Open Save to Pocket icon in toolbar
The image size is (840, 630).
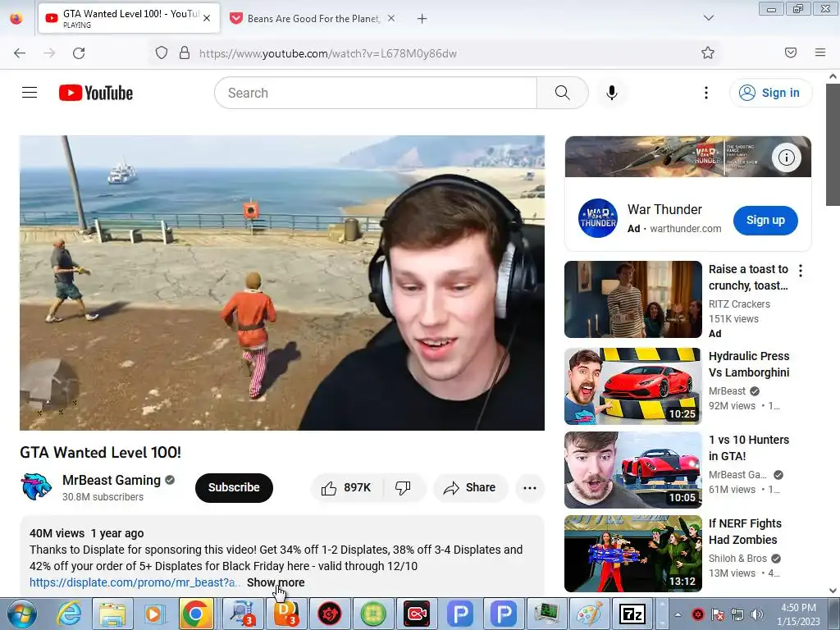(x=791, y=52)
